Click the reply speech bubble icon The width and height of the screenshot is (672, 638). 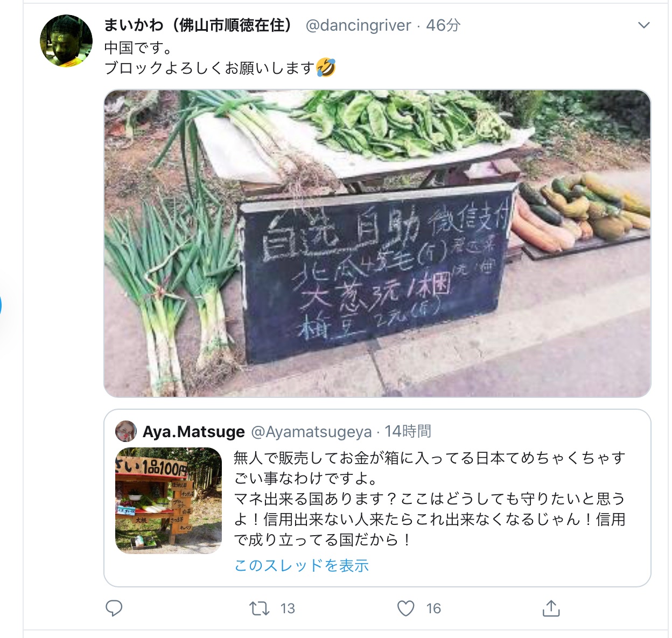[114, 608]
